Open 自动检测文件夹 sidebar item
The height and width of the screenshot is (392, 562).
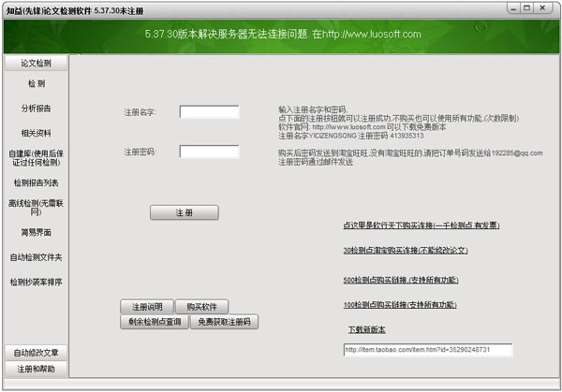(36, 257)
